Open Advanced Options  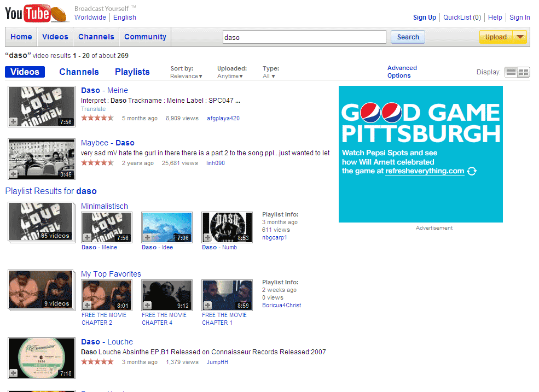point(402,72)
